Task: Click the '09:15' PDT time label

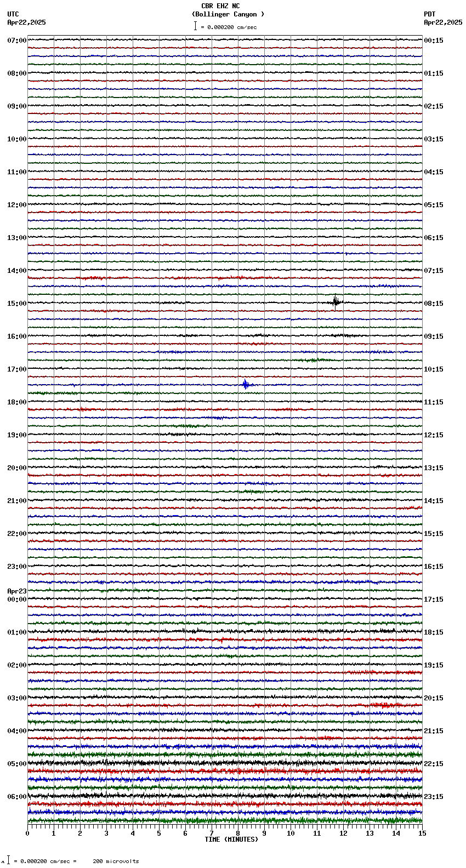Action: click(434, 336)
